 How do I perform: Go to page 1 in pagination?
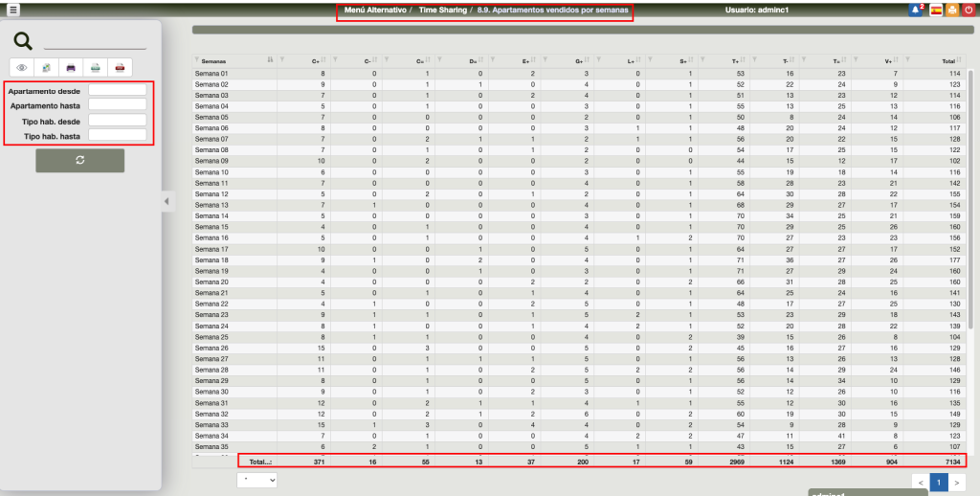[x=939, y=483]
